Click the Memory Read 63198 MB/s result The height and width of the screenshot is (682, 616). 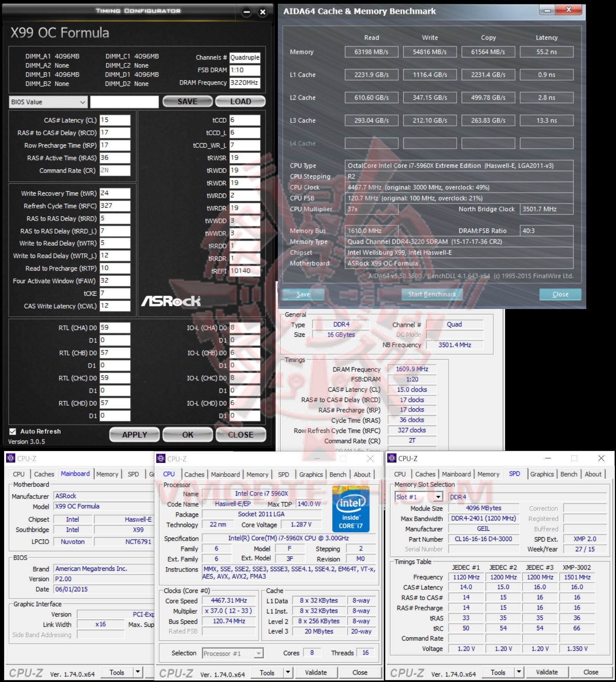tap(372, 52)
